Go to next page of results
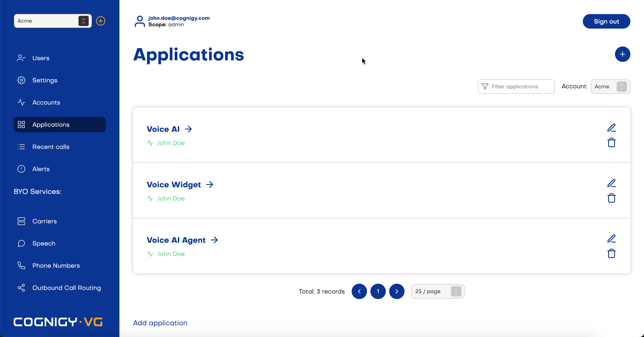Screen dimensions: 644x337 (397, 291)
